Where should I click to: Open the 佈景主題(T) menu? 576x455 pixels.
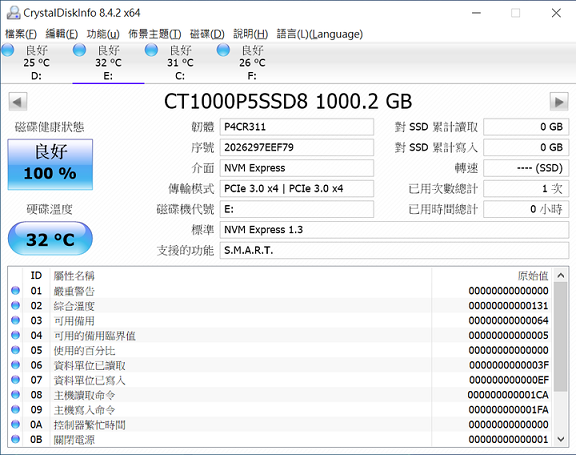[155, 34]
